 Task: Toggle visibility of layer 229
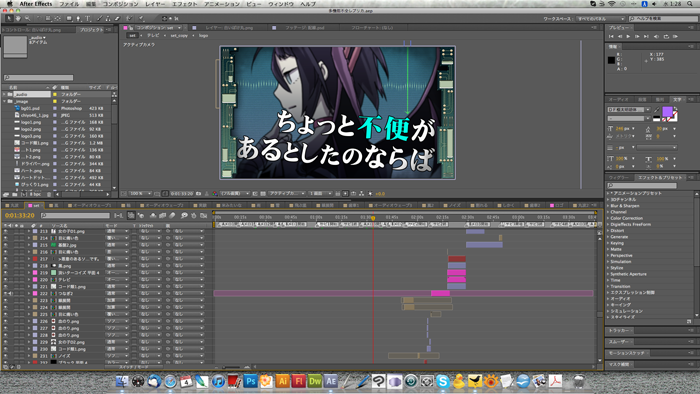click(x=5, y=342)
